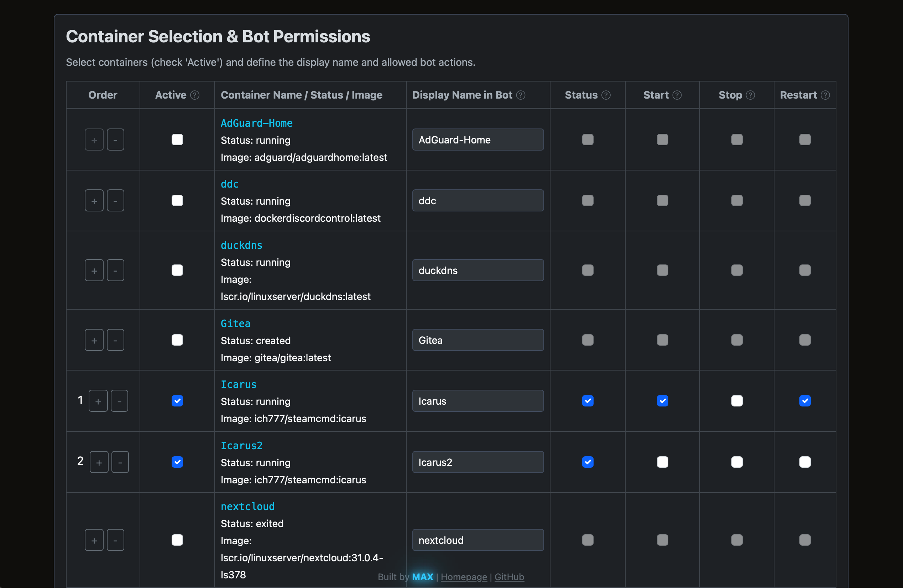Click 'Status: exited' text for nextcloud
This screenshot has height=588, width=903.
tap(252, 524)
